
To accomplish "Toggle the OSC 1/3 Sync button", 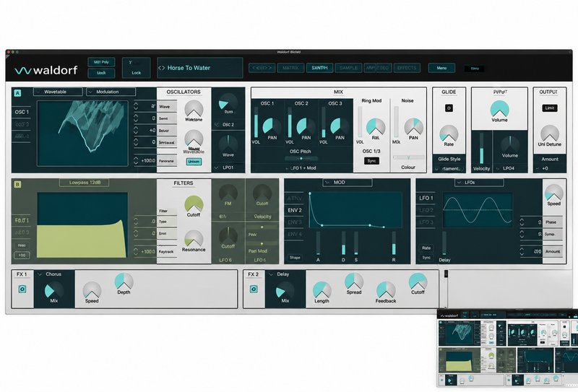I will tap(371, 161).
